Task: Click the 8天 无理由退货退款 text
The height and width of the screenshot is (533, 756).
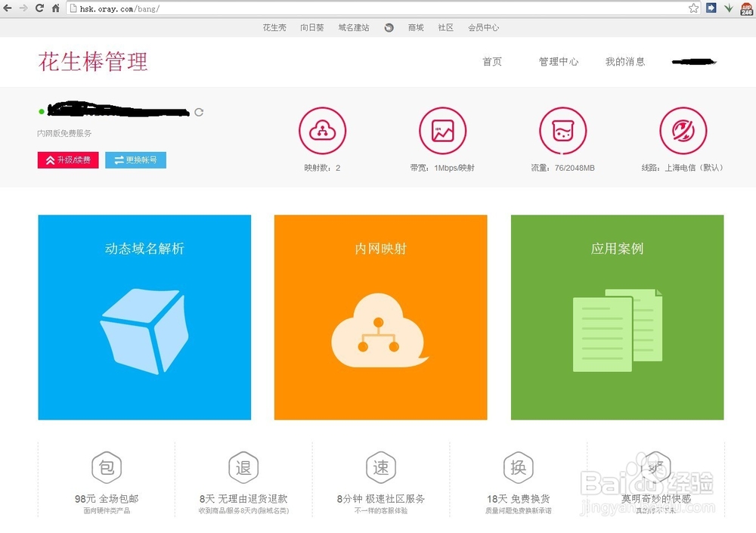Action: [243, 499]
